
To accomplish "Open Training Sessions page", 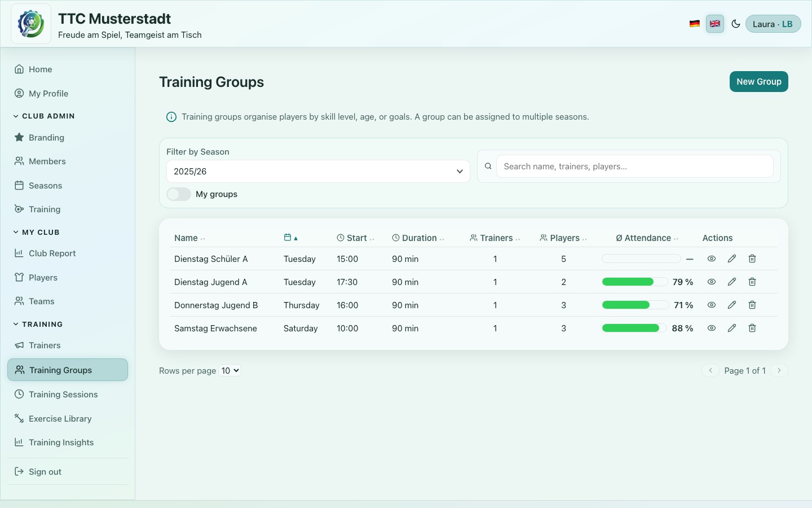I will pyautogui.click(x=68, y=395).
